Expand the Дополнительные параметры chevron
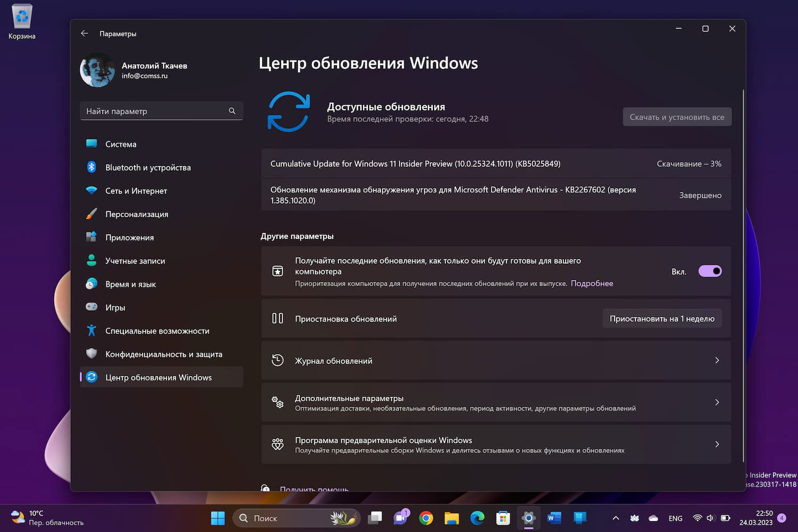Viewport: 798px width, 532px height. (717, 402)
